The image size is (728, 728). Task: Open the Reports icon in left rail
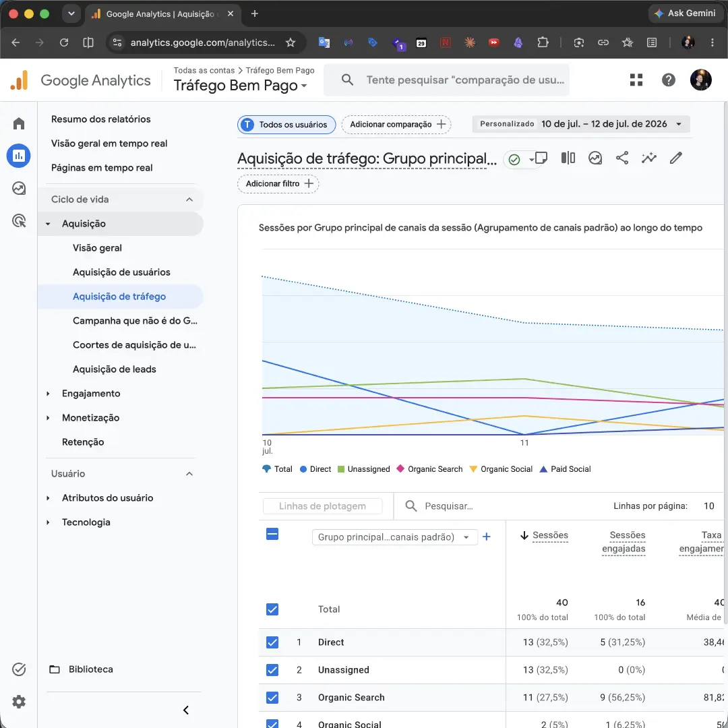(19, 156)
